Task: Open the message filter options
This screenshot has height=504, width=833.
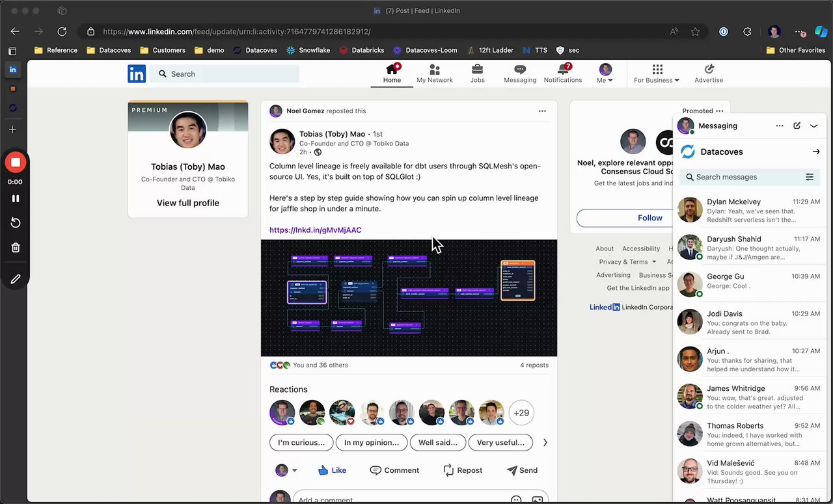Action: pos(810,177)
